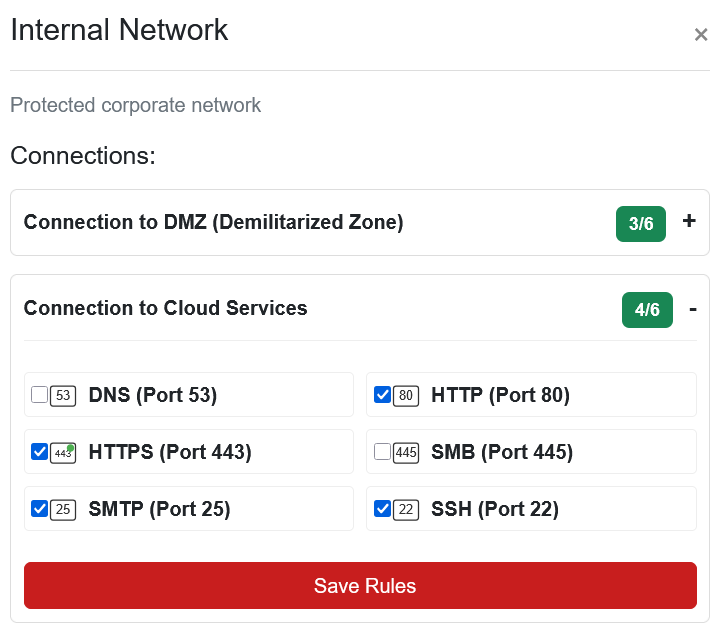The height and width of the screenshot is (626, 721).
Task: Open the Connection to DMZ header
Action: tap(213, 222)
